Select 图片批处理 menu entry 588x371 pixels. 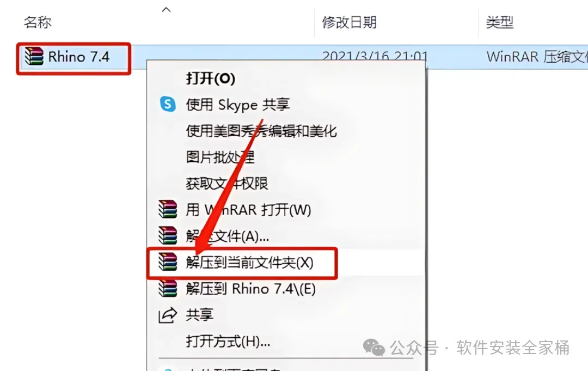pyautogui.click(x=220, y=157)
